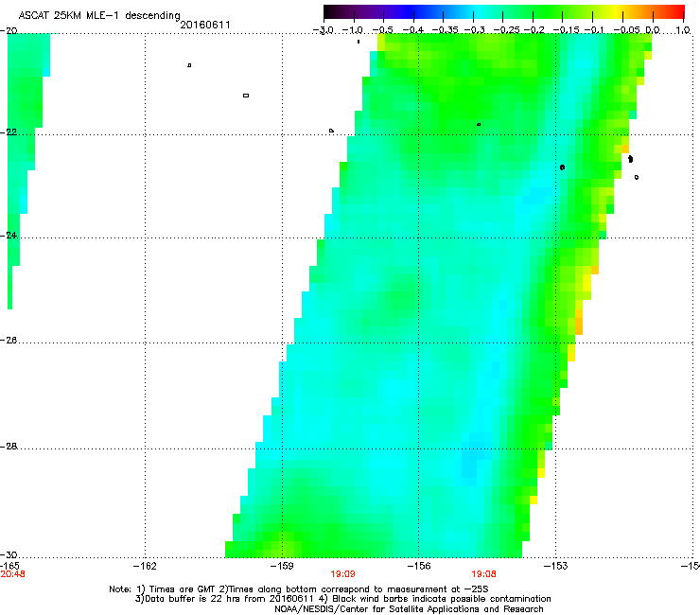This screenshot has height=615, width=700.
Task: Click latitude axis label '-22'
Action: [9, 132]
